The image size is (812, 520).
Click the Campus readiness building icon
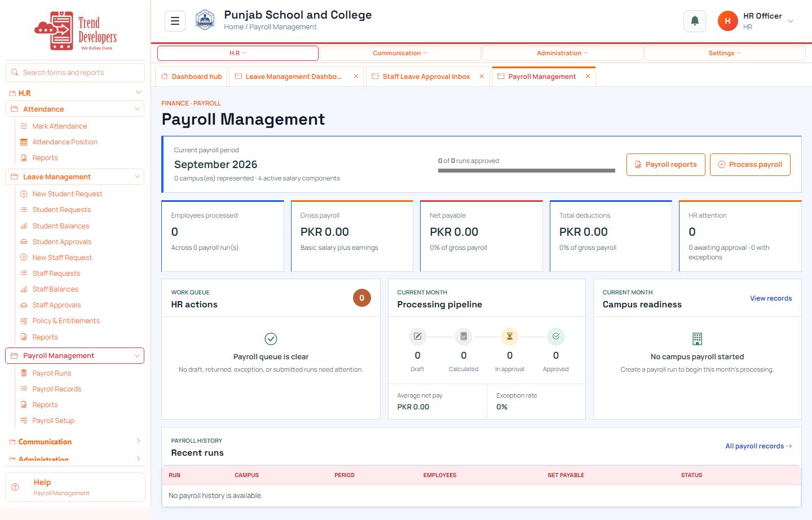click(698, 338)
